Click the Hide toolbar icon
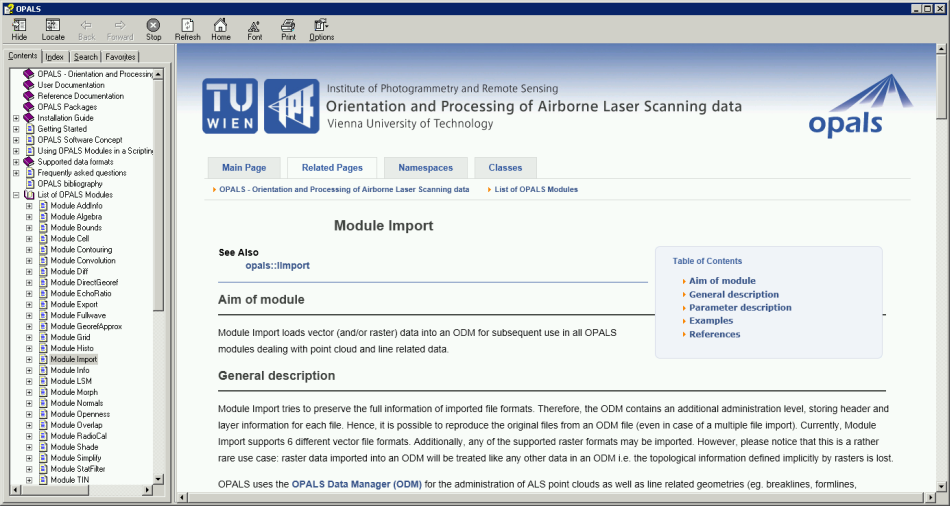 pos(19,29)
